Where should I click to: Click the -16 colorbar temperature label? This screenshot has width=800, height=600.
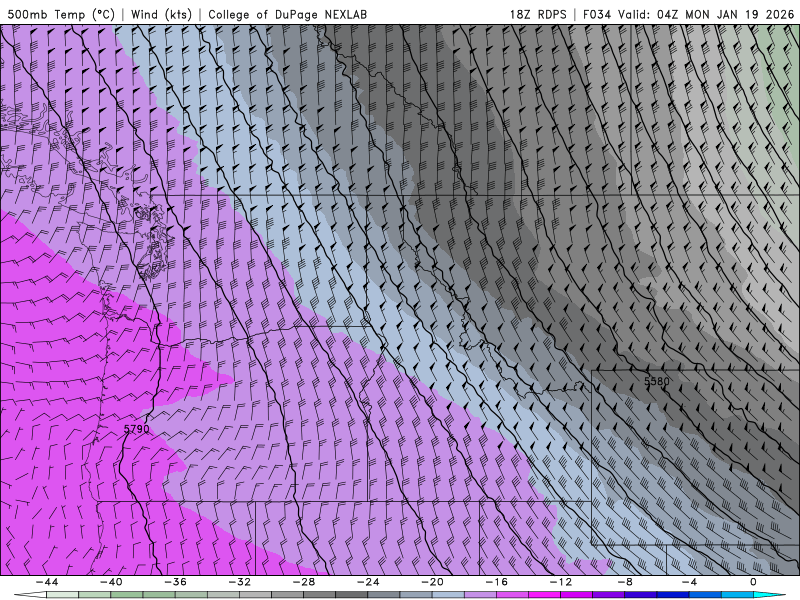click(497, 582)
